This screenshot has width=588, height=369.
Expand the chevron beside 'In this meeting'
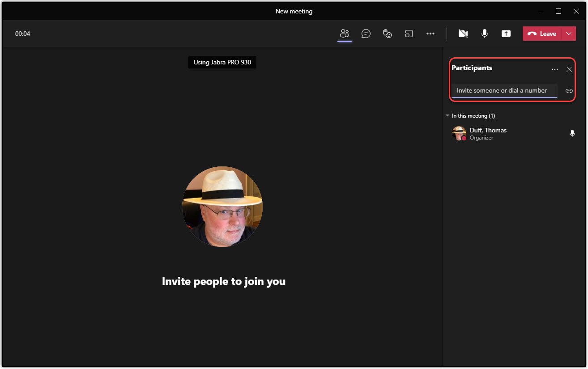pyautogui.click(x=447, y=115)
